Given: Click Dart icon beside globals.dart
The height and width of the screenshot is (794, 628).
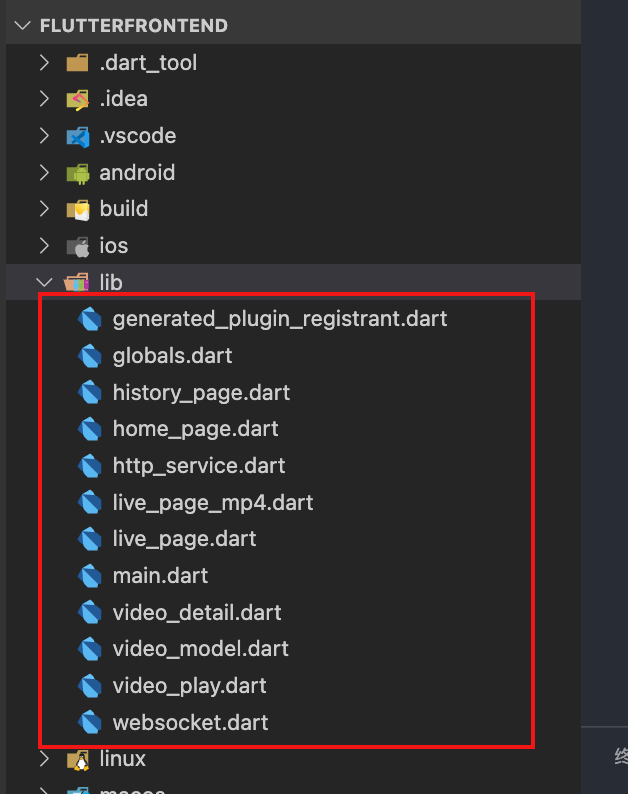Looking at the screenshot, I should tap(90, 356).
